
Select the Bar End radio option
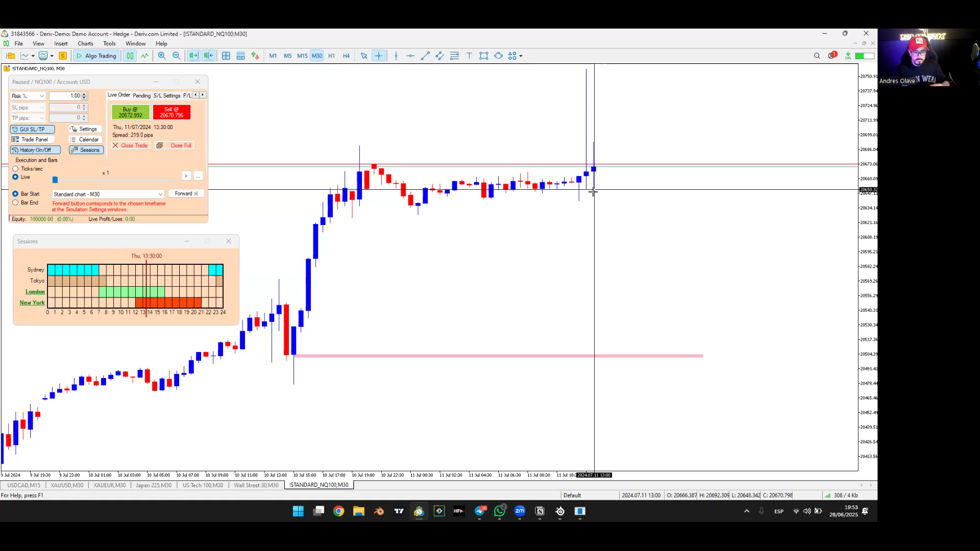(16, 203)
